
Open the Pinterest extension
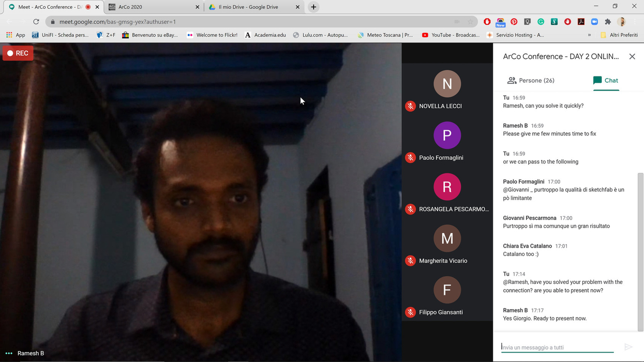point(514,22)
